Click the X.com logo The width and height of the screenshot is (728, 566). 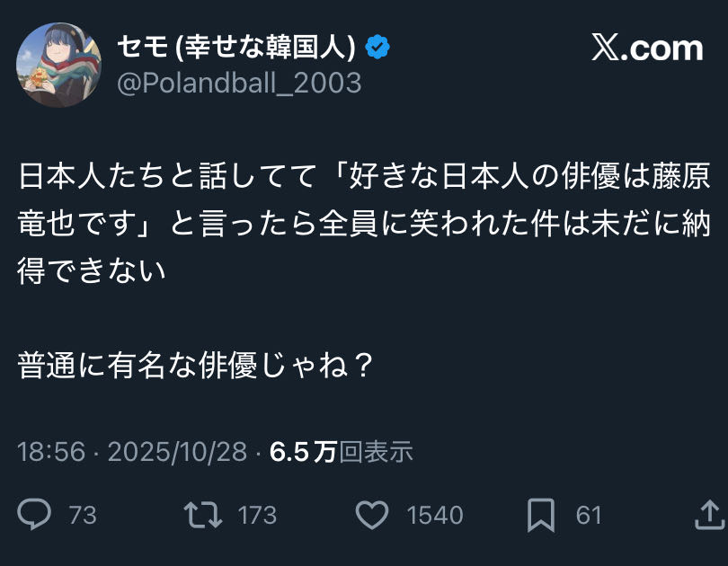tap(646, 49)
